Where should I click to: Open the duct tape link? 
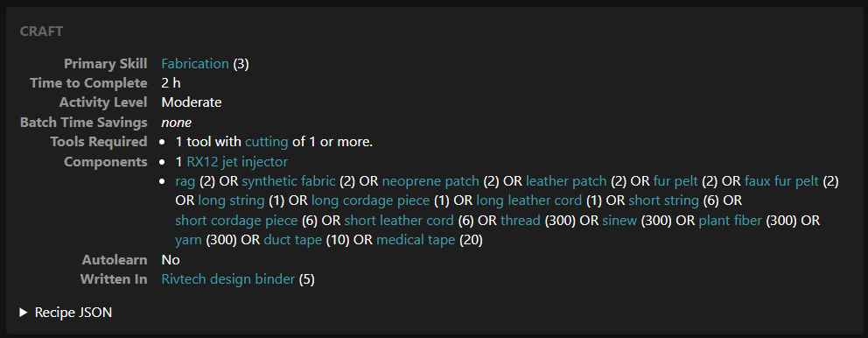(293, 241)
